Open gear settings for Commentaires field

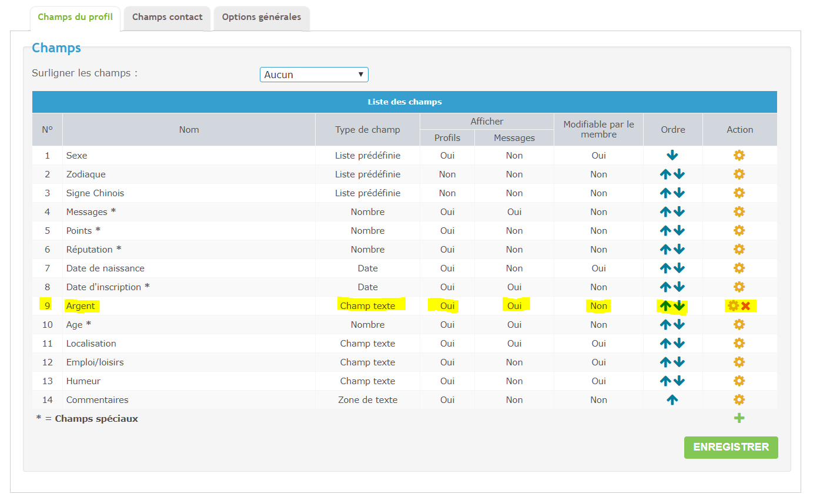739,400
